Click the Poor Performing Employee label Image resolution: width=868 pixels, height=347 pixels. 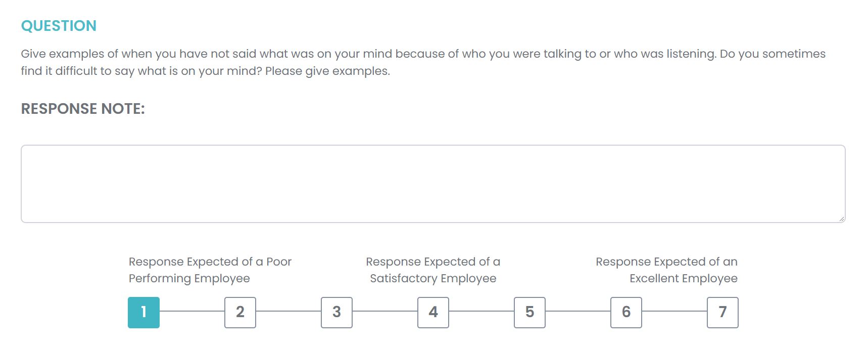[210, 270]
